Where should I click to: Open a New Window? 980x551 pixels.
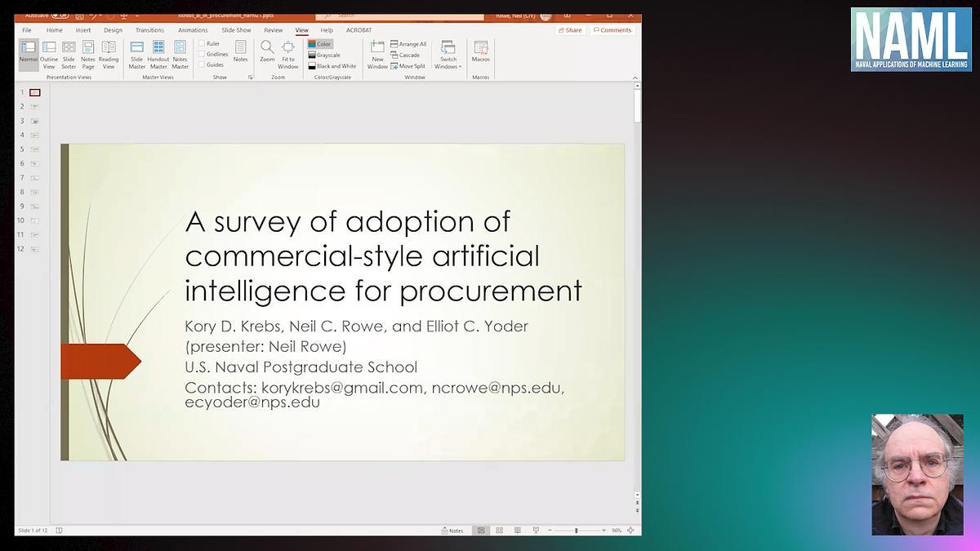tap(377, 55)
